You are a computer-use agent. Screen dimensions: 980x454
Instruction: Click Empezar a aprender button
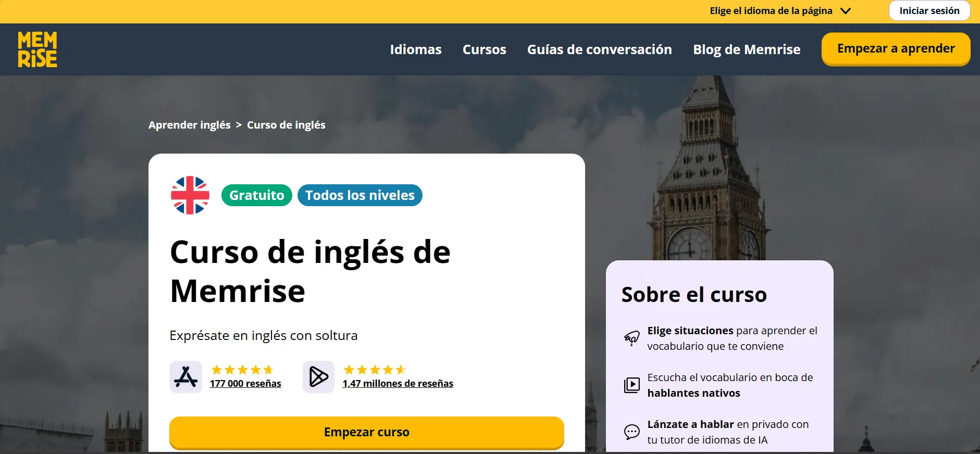[x=896, y=49]
